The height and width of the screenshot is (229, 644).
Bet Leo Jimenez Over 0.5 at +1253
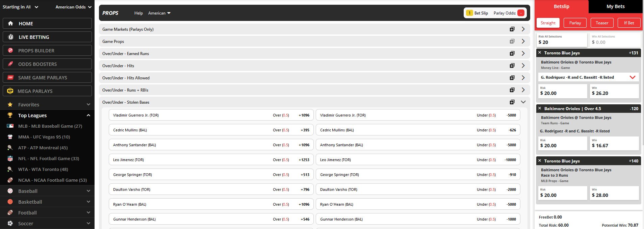[211, 160]
